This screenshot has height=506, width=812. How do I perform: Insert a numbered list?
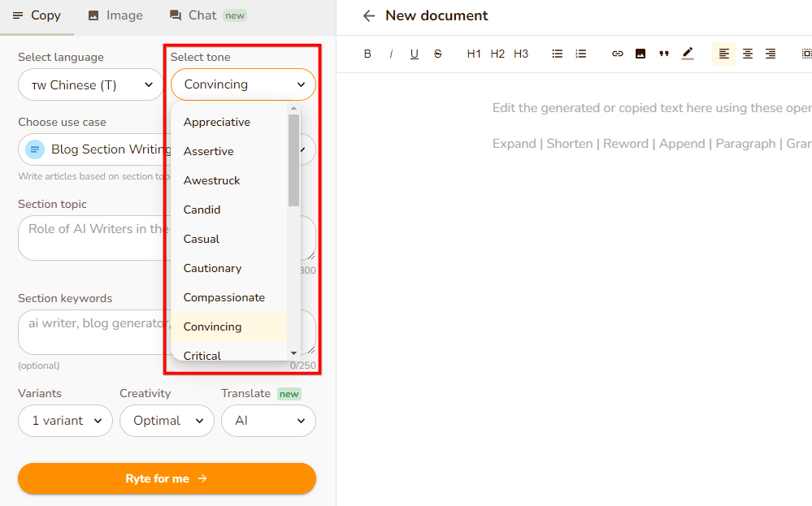coord(581,54)
